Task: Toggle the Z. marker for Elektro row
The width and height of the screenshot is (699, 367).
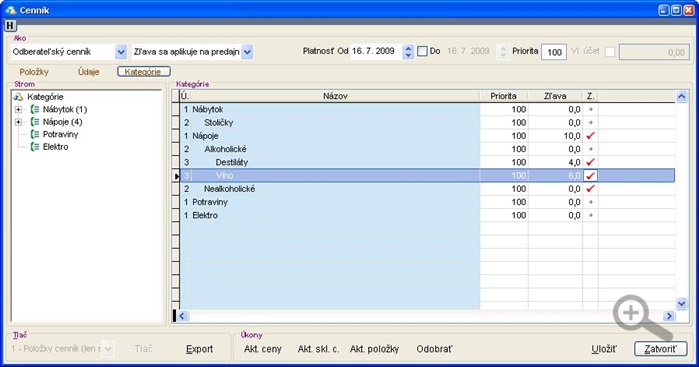Action: point(591,215)
